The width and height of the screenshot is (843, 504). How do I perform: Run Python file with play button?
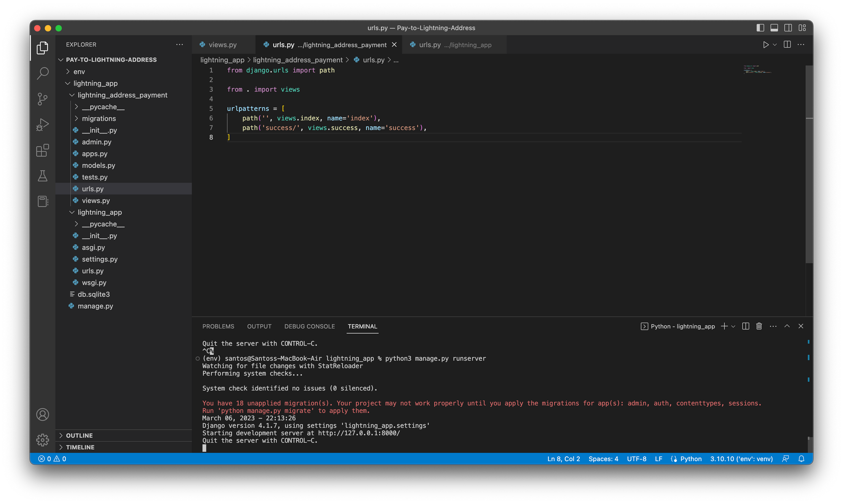765,45
